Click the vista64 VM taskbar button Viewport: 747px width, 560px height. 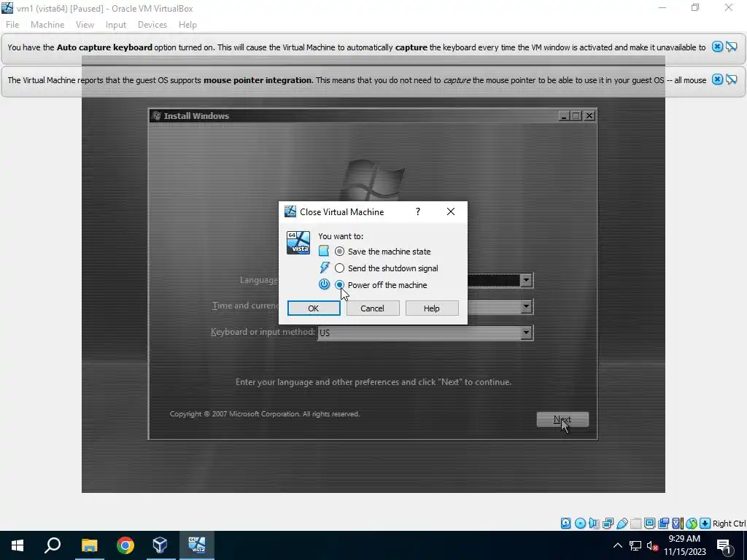pyautogui.click(x=197, y=545)
